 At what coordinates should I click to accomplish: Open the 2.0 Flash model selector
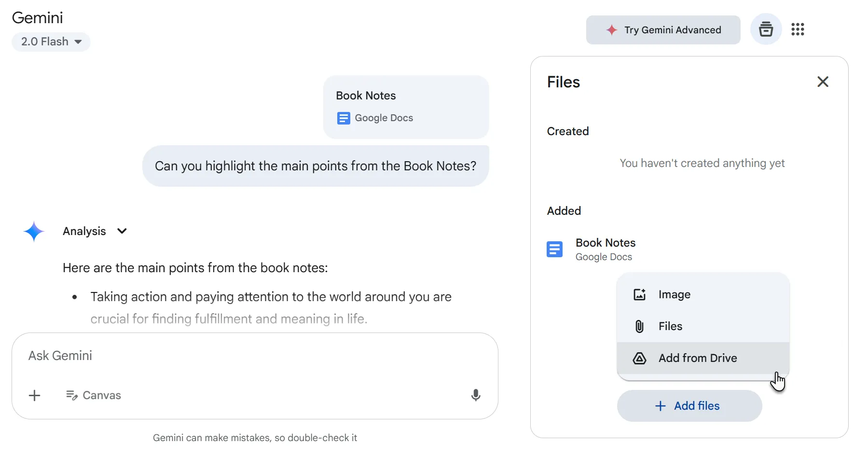(51, 42)
